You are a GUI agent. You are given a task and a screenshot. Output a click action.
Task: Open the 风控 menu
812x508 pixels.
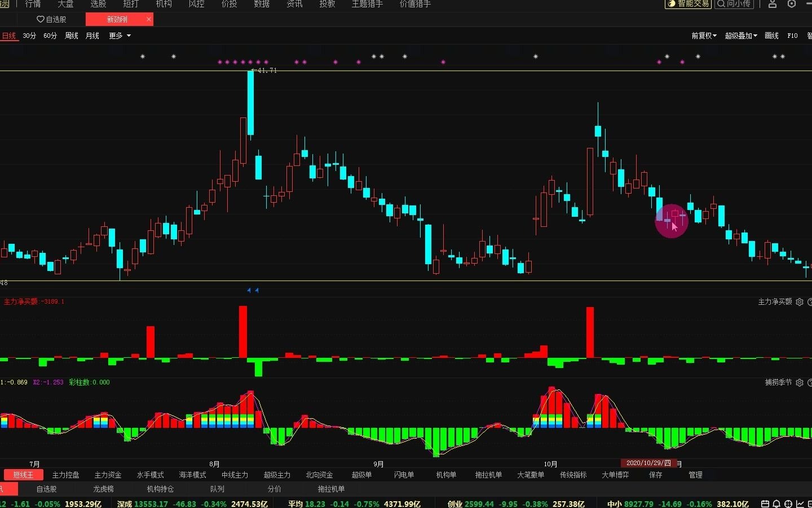tap(196, 4)
